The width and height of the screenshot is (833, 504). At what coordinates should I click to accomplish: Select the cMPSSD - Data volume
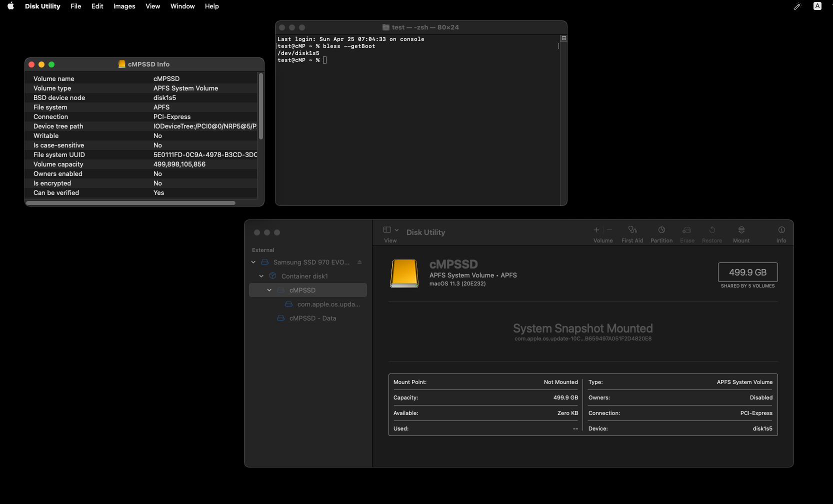312,318
